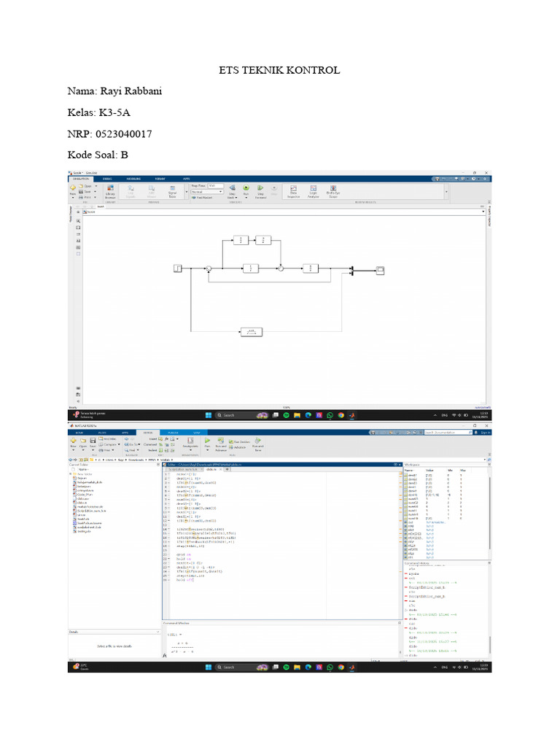The height and width of the screenshot is (747, 560).
Task: Open the Stop Time field in Simulink
Action: tap(215, 186)
